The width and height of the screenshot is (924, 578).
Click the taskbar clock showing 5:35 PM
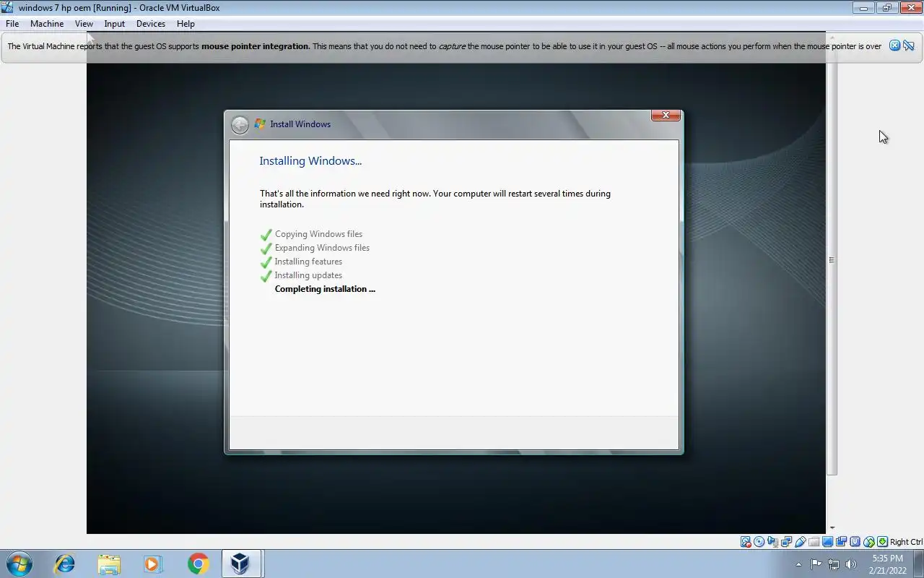(887, 564)
